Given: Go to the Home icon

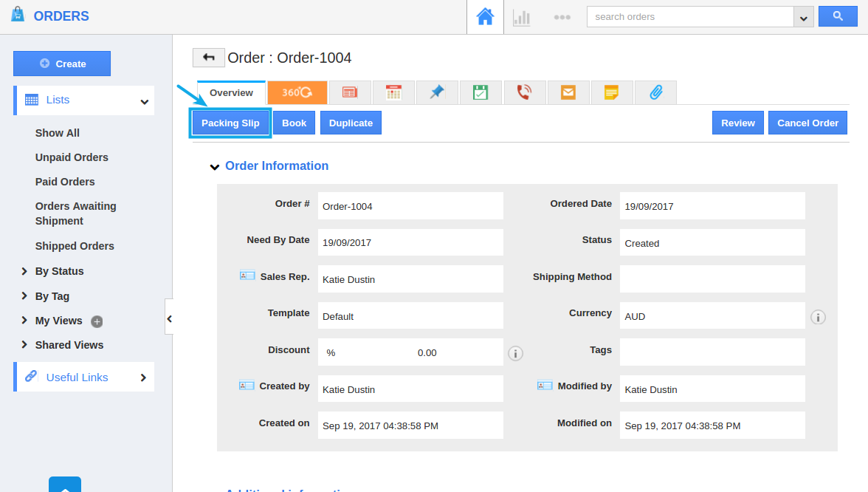Looking at the screenshot, I should [x=485, y=16].
